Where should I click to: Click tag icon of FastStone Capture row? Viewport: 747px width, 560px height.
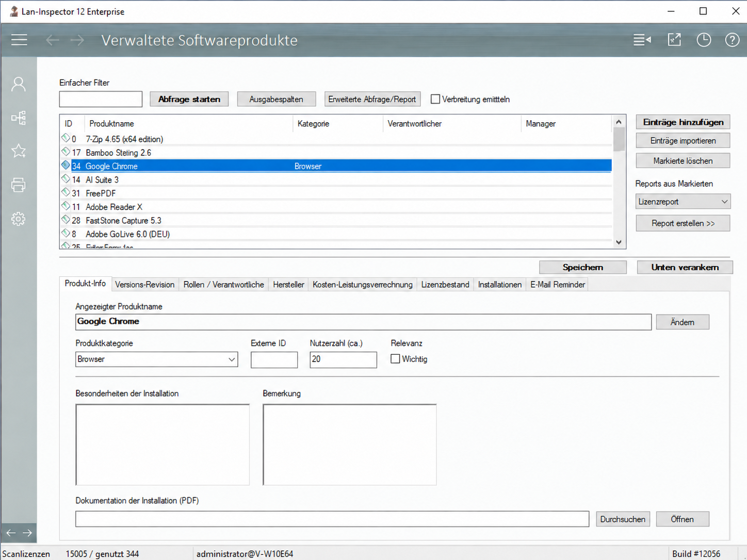click(66, 219)
